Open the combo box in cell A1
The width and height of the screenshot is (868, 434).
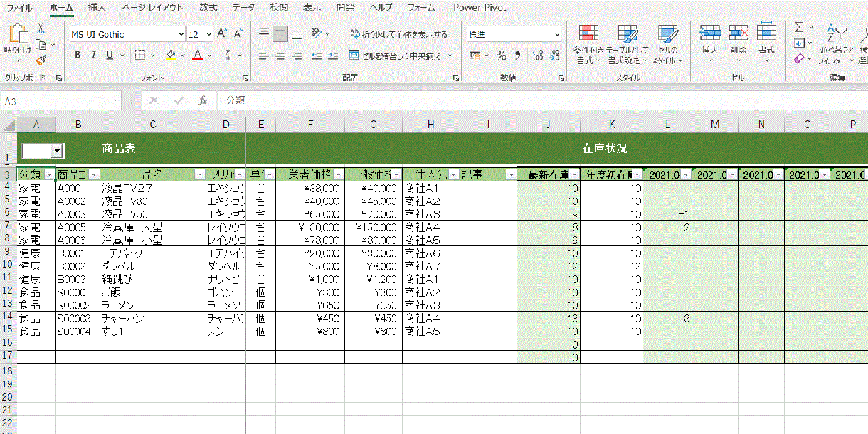tap(58, 151)
